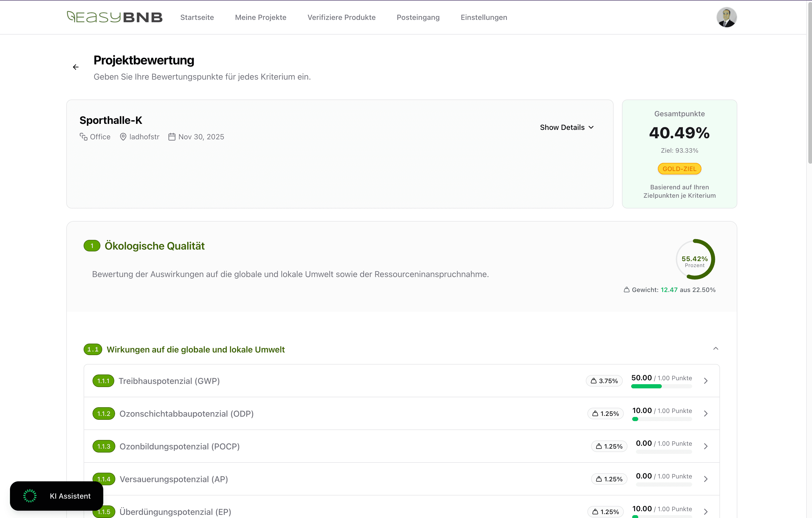
Task: Click the 3.75% weight pill for GWP
Action: [x=604, y=381]
